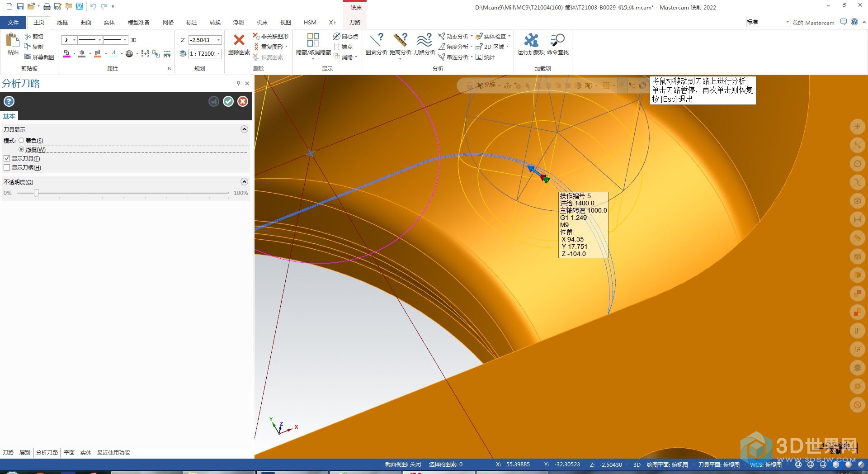Click the print icon in quick access toolbar
Image resolution: width=868 pixels, height=474 pixels.
coord(47,6)
